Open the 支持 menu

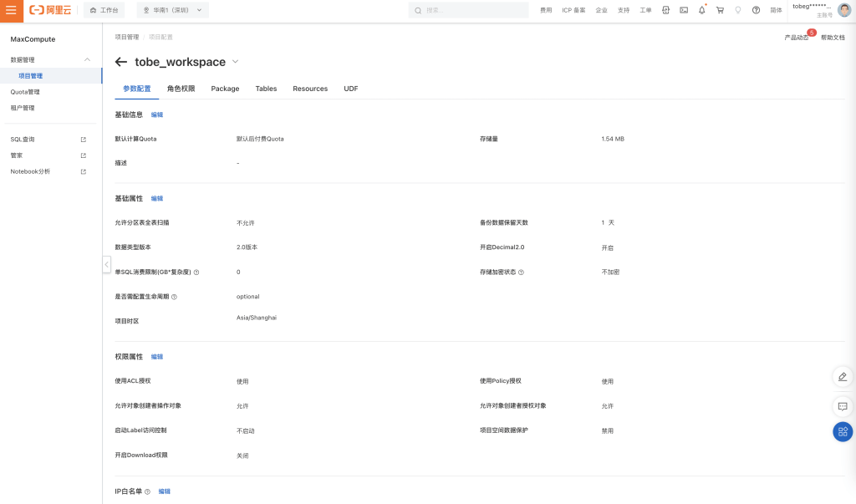(x=624, y=10)
